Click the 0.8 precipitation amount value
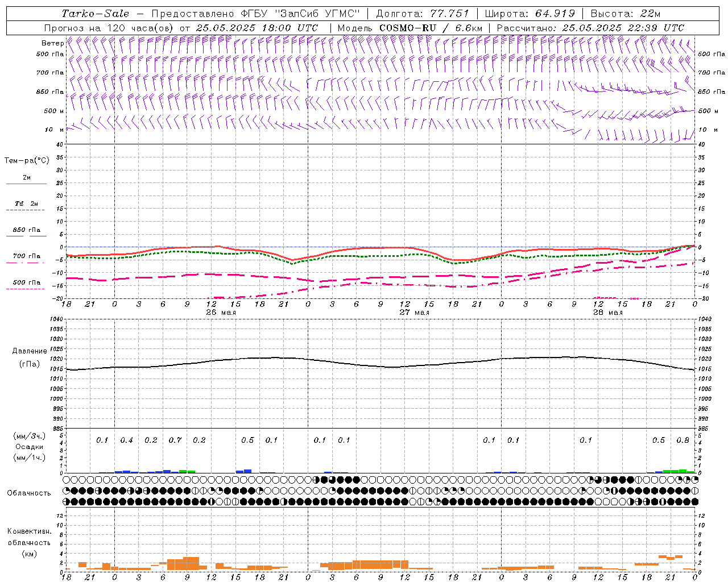Image resolution: width=728 pixels, height=582 pixels. coord(682,440)
